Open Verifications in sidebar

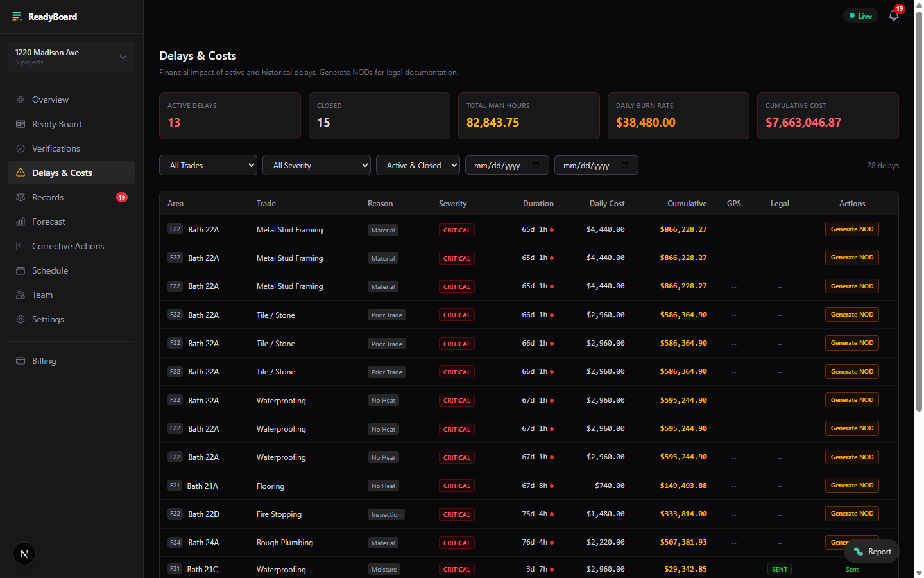coord(71,148)
